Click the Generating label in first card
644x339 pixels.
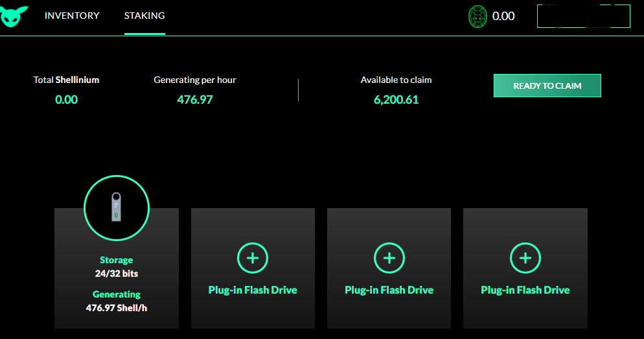(x=117, y=294)
